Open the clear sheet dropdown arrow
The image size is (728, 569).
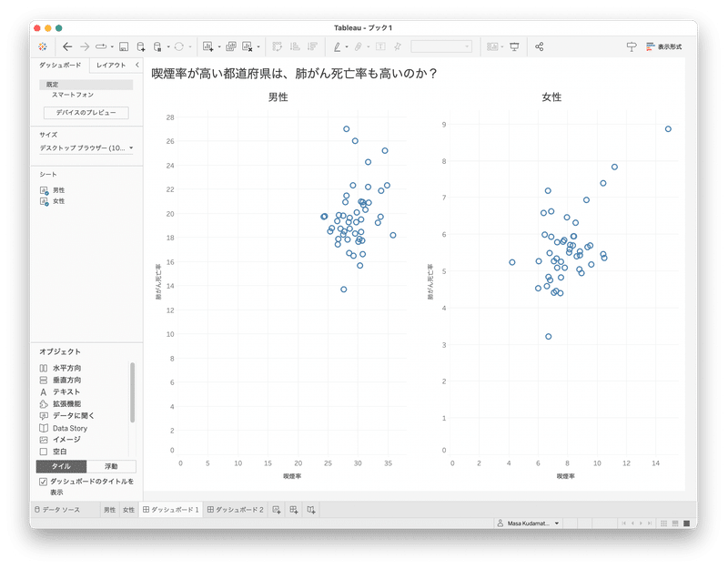coord(258,46)
